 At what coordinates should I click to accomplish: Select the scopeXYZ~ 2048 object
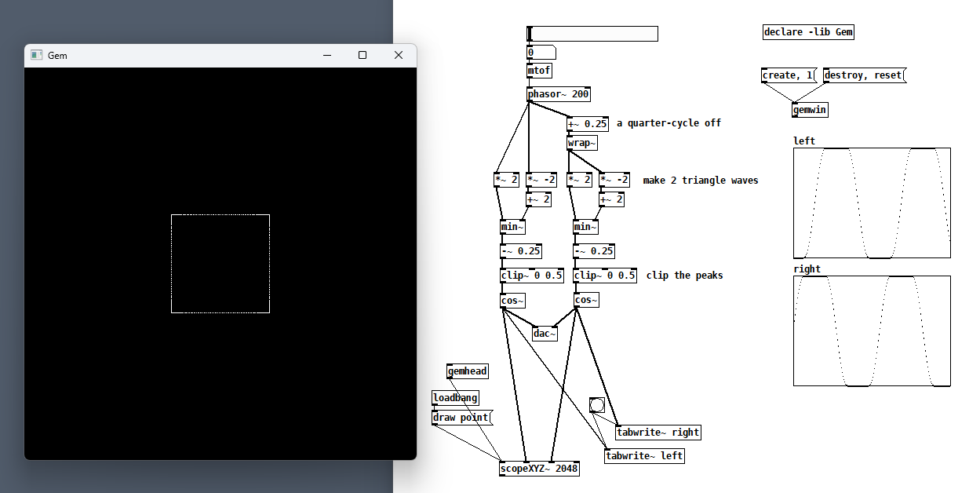540,469
